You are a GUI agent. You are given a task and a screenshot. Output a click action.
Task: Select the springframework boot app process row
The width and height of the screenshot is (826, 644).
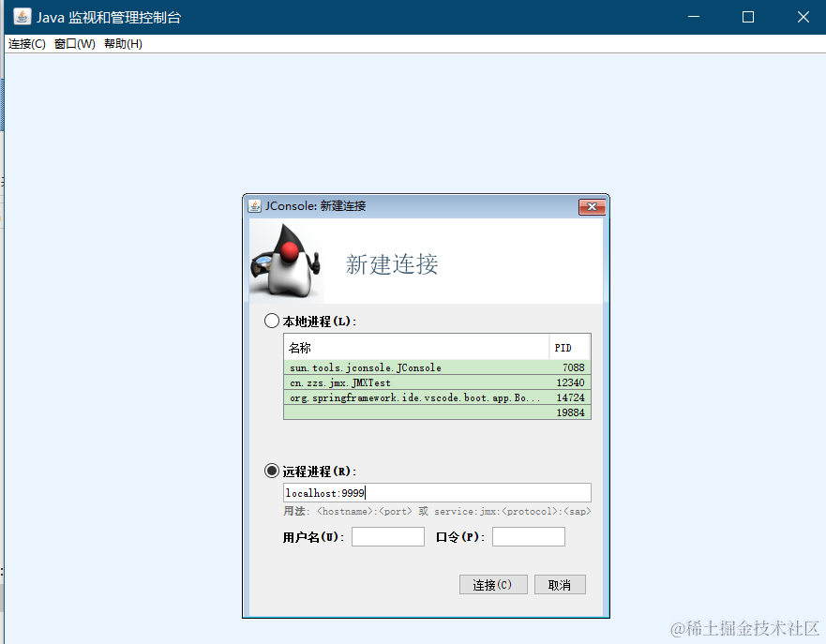(x=413, y=397)
